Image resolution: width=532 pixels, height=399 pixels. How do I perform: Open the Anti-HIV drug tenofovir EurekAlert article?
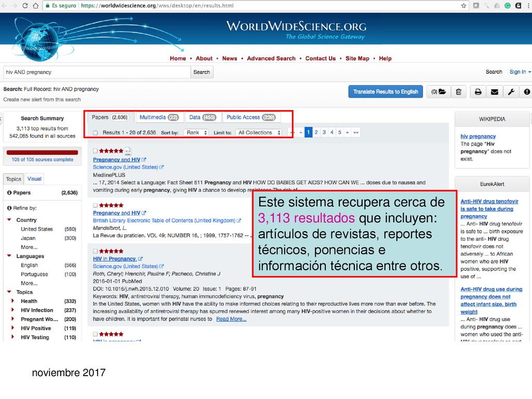click(489, 209)
